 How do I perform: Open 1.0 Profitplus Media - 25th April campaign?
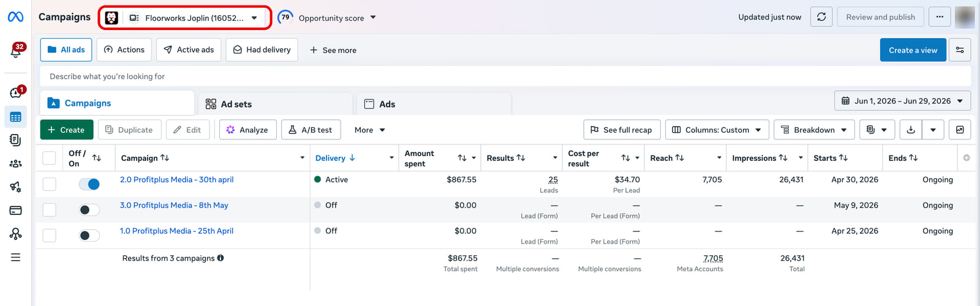(176, 231)
